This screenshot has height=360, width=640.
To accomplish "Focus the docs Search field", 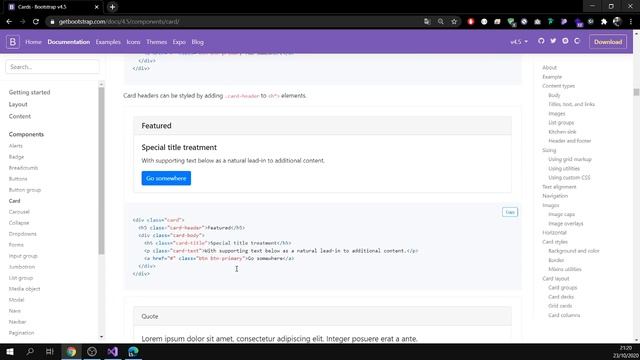I will coord(52,67).
